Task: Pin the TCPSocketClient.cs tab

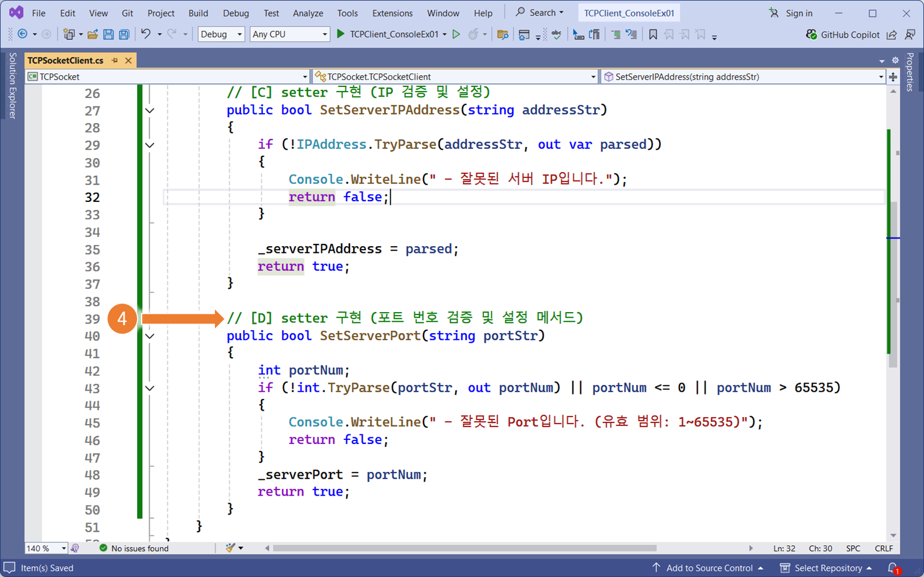Action: click(x=115, y=60)
